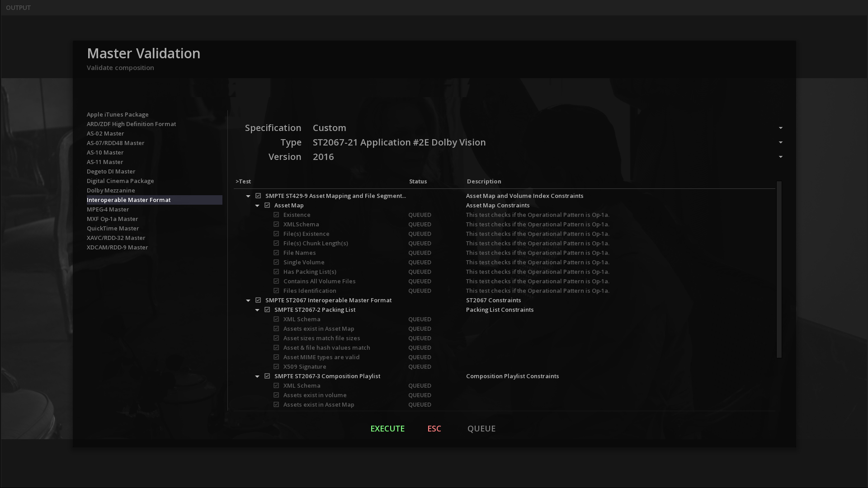Click the Description column header
The height and width of the screenshot is (488, 868).
point(484,181)
